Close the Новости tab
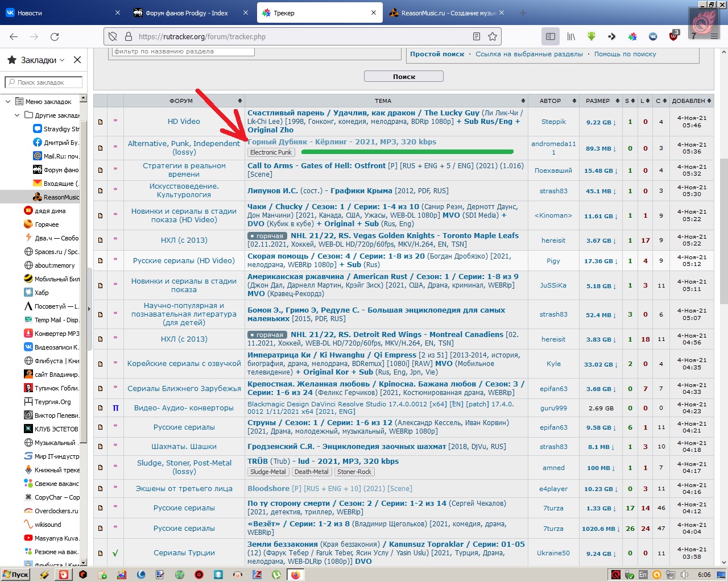The width and height of the screenshot is (728, 582). (x=118, y=13)
